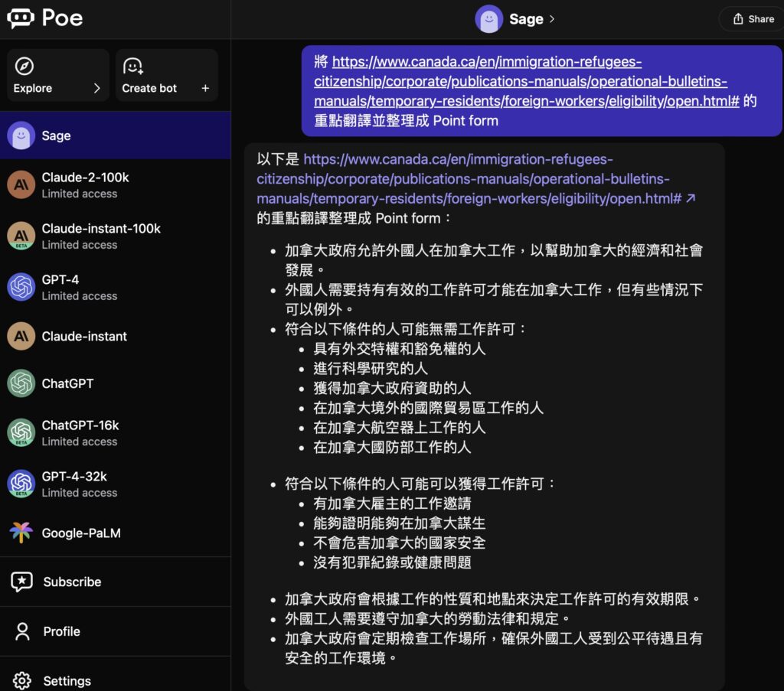This screenshot has height=691, width=784.
Task: Click bullet '獲得加拿大政府資助的人'
Action: 392,388
